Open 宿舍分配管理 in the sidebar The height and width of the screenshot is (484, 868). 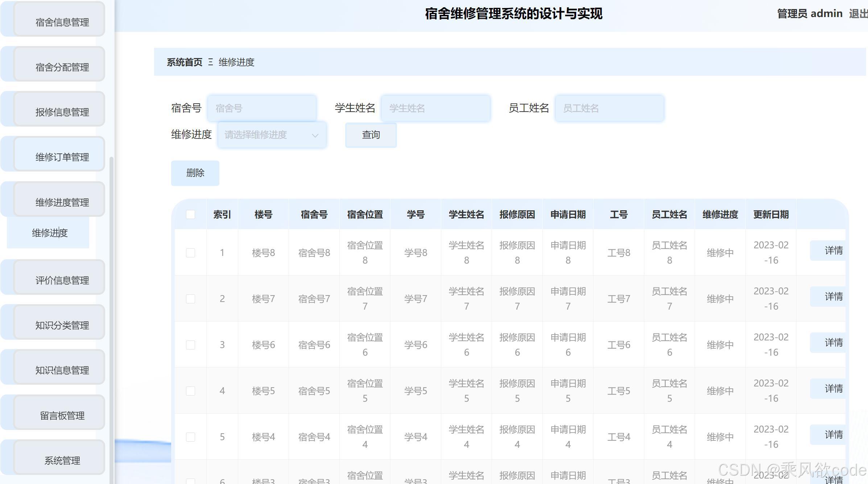point(58,67)
